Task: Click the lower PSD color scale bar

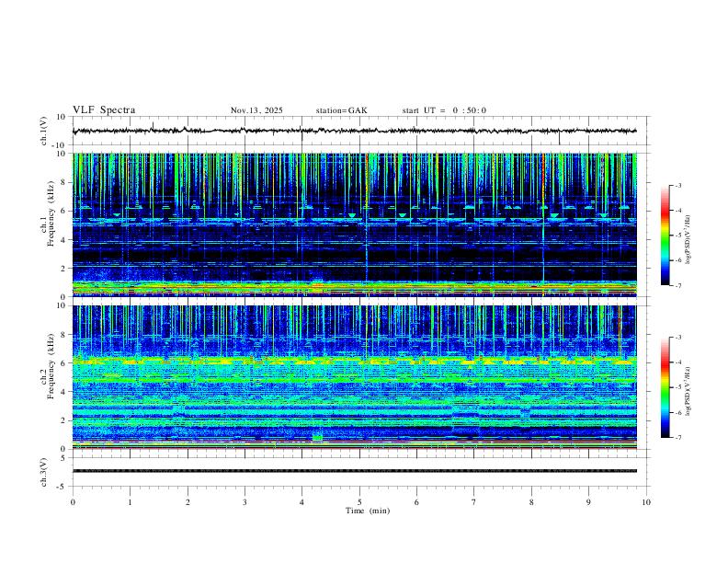Action: [665, 387]
